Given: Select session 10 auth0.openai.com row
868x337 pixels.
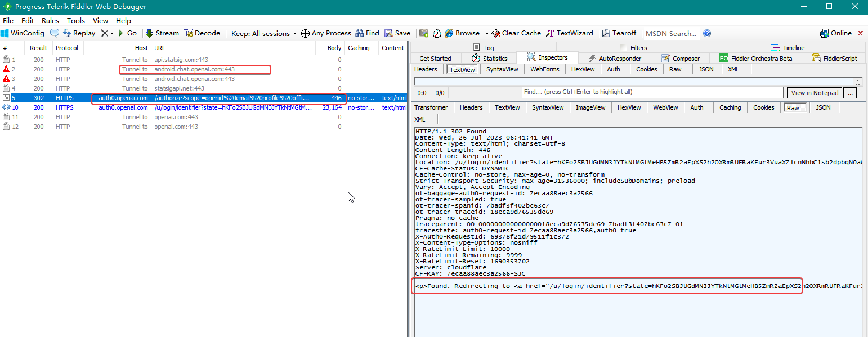Looking at the screenshot, I should point(203,107).
